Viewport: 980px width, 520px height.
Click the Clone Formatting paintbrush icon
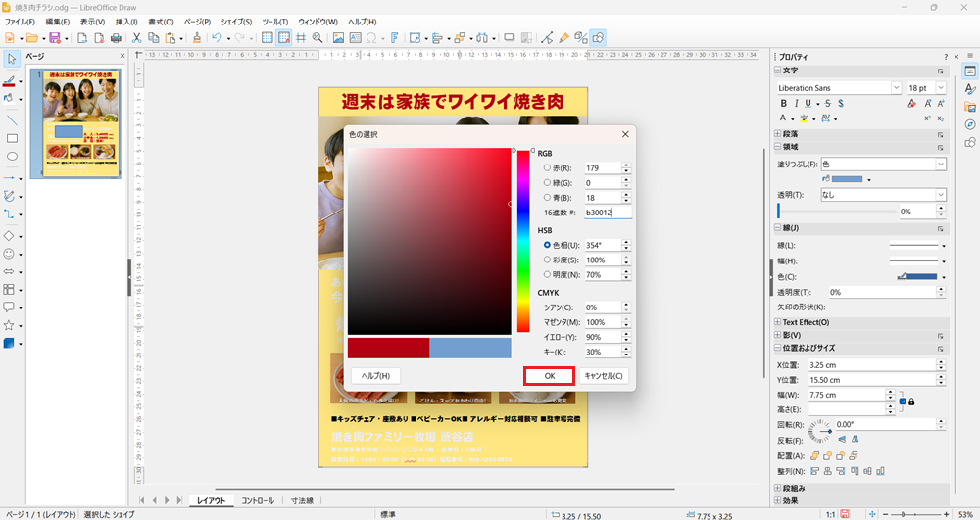197,38
